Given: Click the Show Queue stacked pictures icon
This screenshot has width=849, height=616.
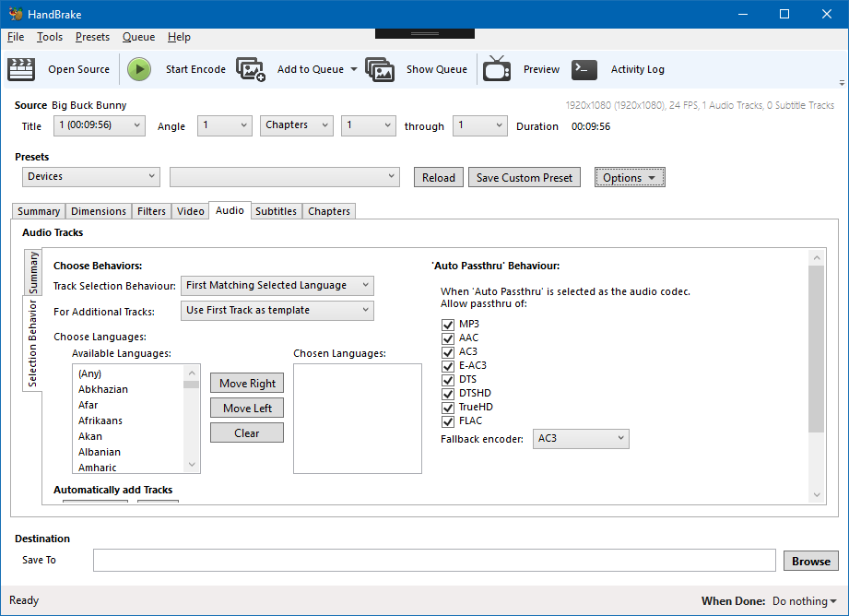Looking at the screenshot, I should tap(380, 69).
